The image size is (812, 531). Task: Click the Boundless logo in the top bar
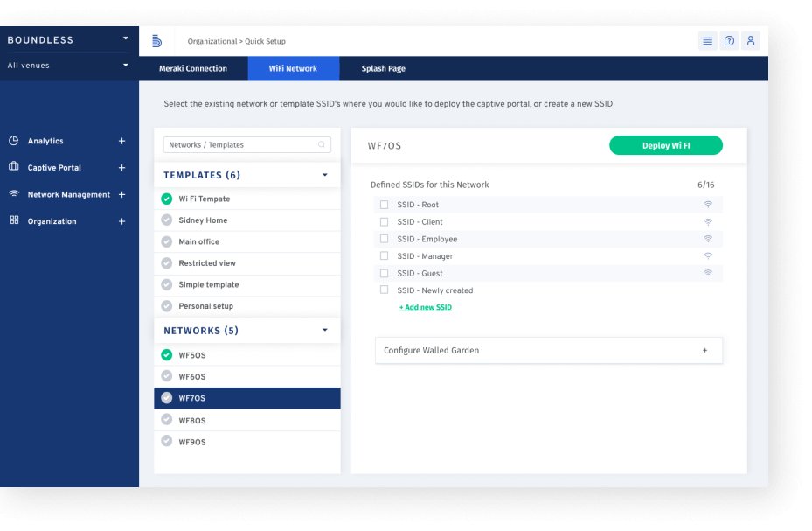coord(156,40)
